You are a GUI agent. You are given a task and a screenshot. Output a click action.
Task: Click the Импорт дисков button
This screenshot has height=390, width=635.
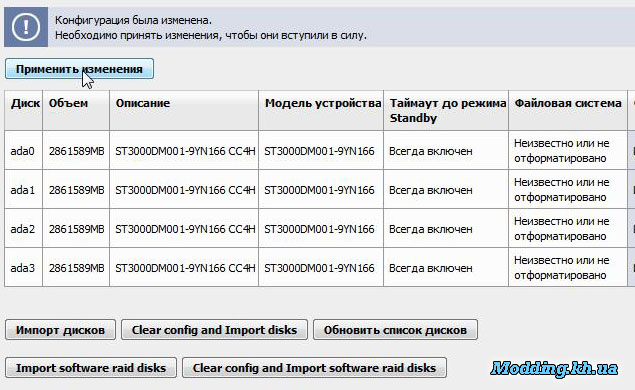(x=60, y=330)
